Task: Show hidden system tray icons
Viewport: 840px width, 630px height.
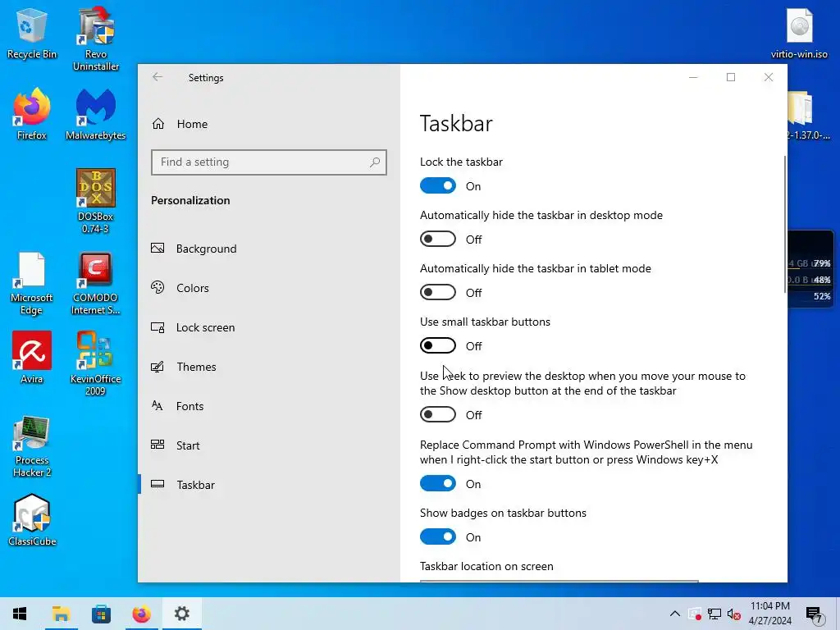Action: point(675,614)
